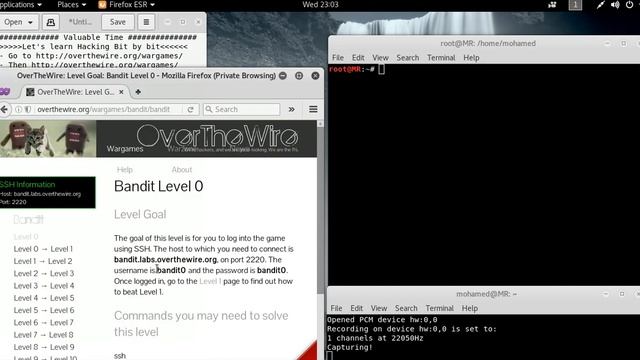Click the OverTheWire Wargames nav link

click(x=125, y=149)
